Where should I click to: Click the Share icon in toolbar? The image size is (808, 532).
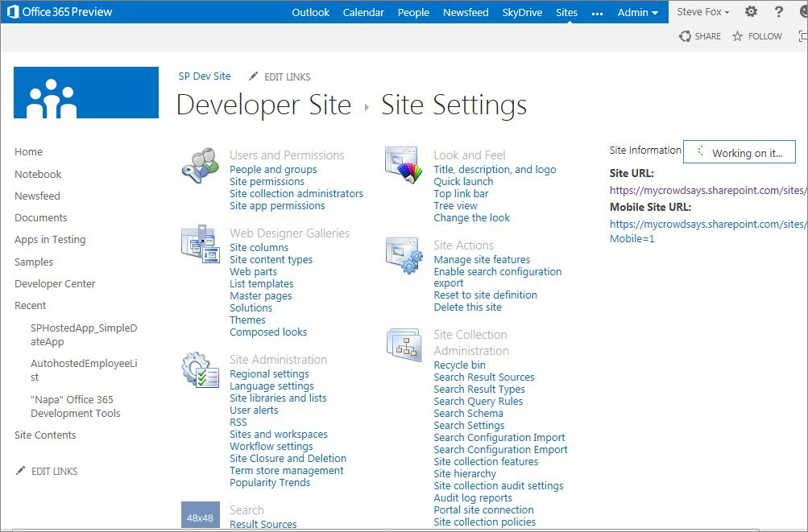point(685,36)
